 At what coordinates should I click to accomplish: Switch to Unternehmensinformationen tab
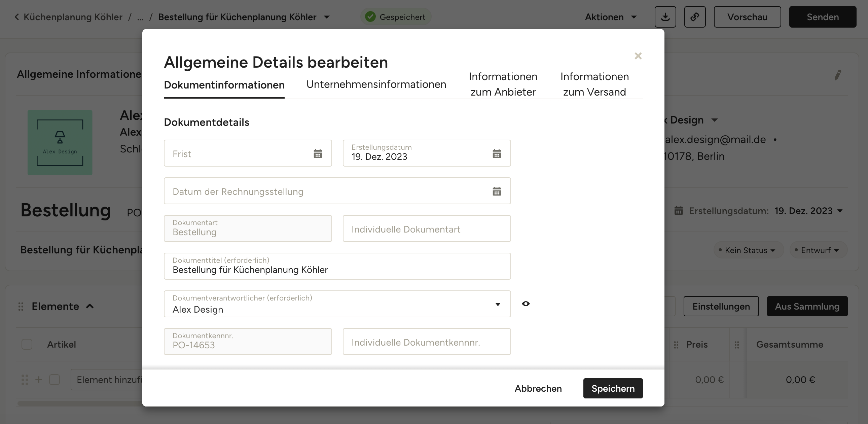pos(376,84)
